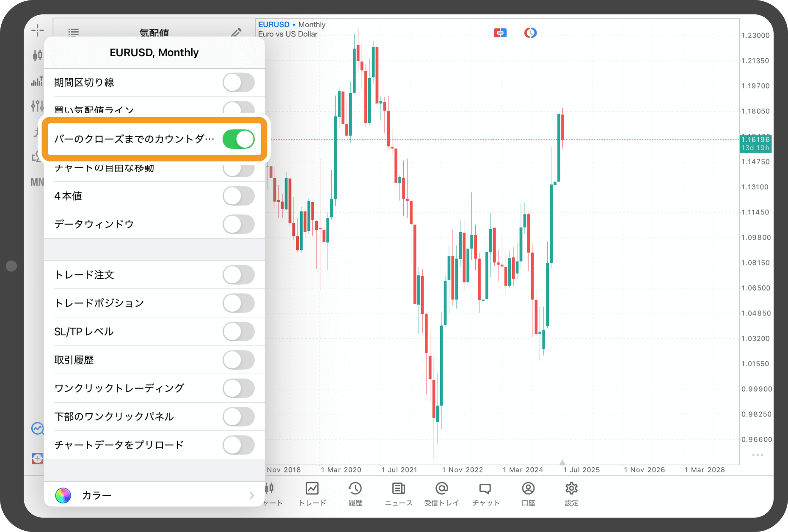Image resolution: width=788 pixels, height=532 pixels.
Task: Open the 口座 account button
Action: (x=528, y=493)
